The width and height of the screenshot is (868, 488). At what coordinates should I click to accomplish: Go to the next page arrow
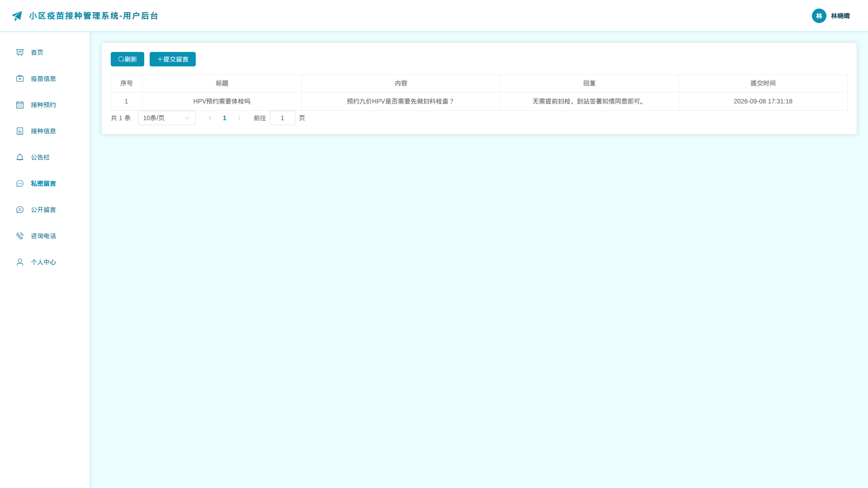point(239,118)
